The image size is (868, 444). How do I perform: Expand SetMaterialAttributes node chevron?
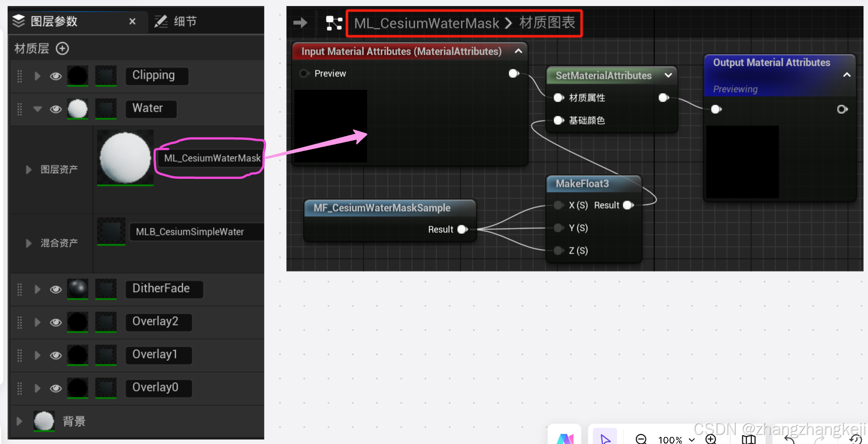[x=669, y=75]
